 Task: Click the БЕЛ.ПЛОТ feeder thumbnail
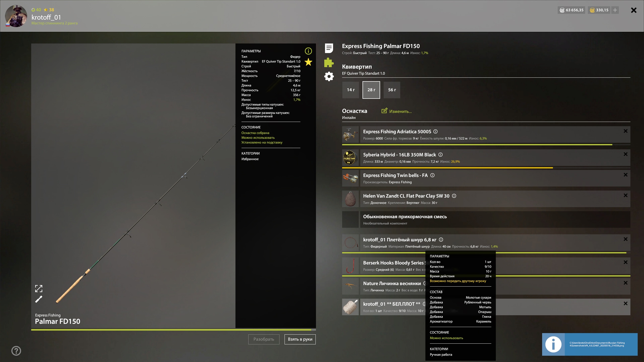pyautogui.click(x=350, y=307)
